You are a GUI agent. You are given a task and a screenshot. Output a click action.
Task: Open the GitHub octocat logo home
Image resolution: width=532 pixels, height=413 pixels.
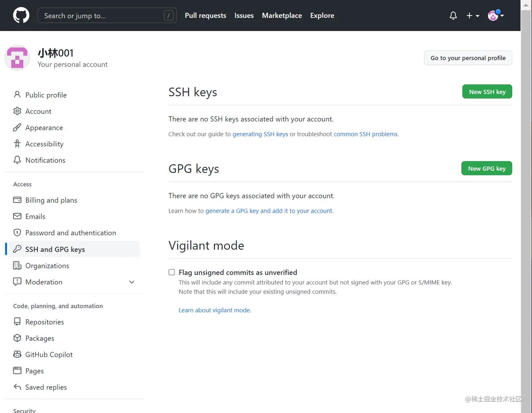click(x=21, y=15)
